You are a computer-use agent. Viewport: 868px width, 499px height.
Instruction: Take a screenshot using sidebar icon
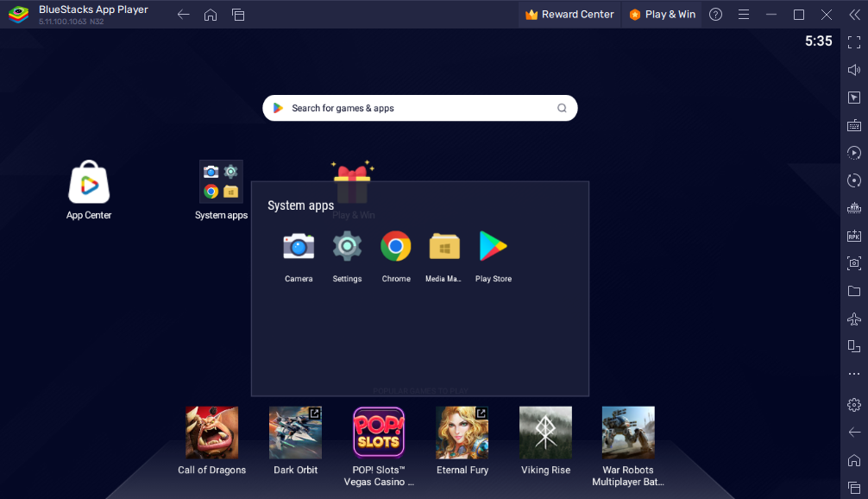[x=854, y=263]
